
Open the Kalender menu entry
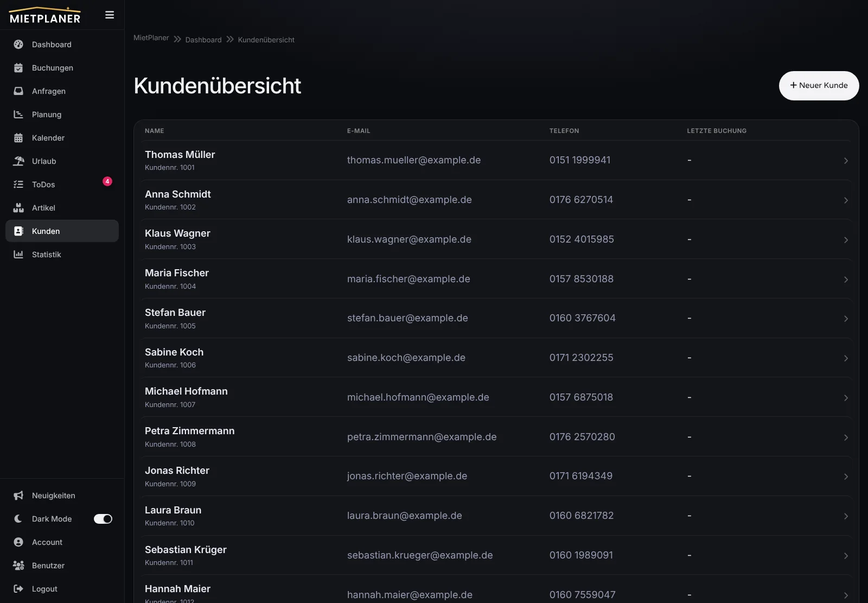tap(62, 138)
